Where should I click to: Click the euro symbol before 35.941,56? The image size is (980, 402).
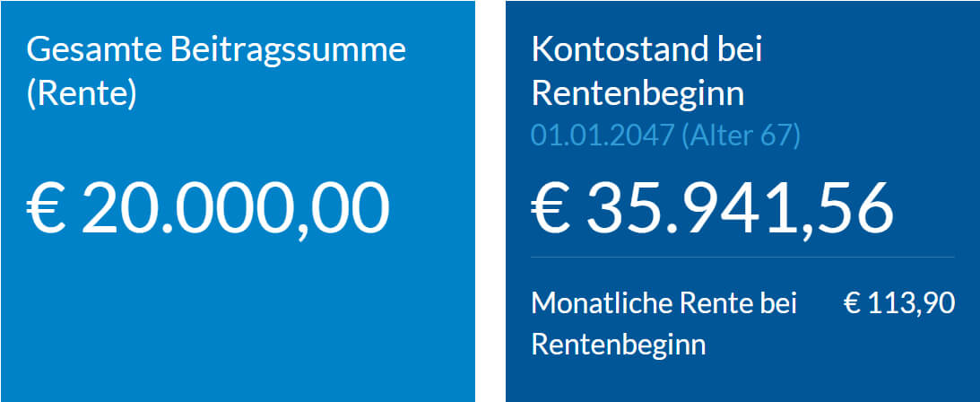(551, 208)
